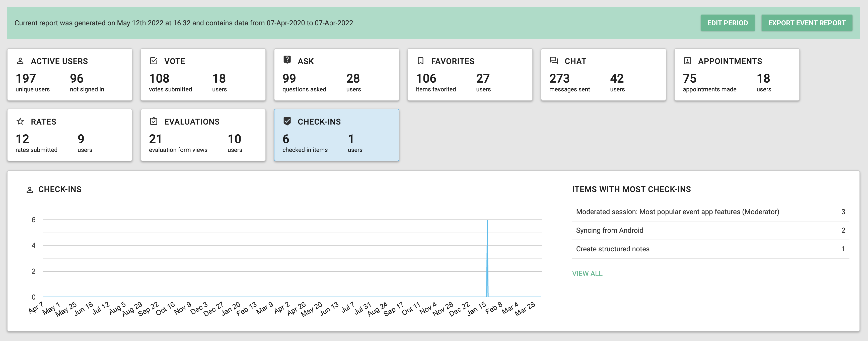Click the Appointments contact icon
Screen dimensions: 868x341
point(687,61)
